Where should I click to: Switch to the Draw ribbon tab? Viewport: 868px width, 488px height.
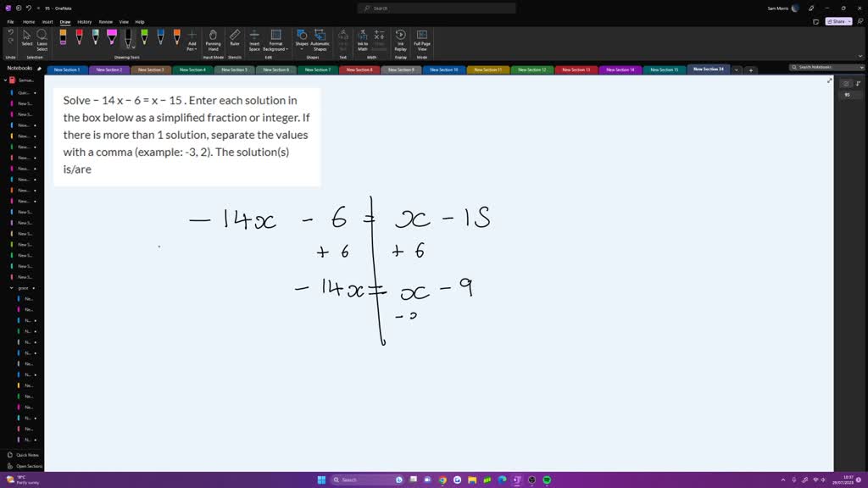coord(65,21)
